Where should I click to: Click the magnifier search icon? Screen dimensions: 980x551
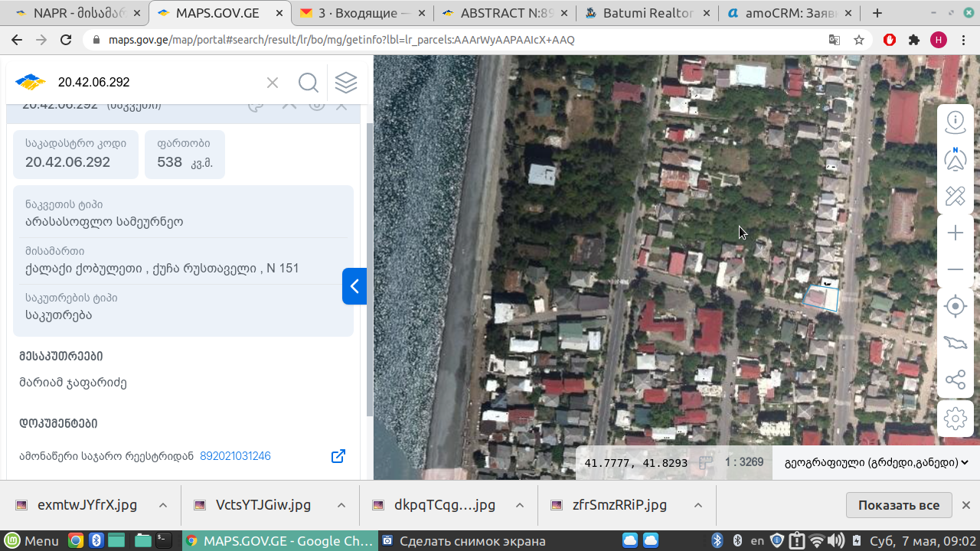point(309,83)
